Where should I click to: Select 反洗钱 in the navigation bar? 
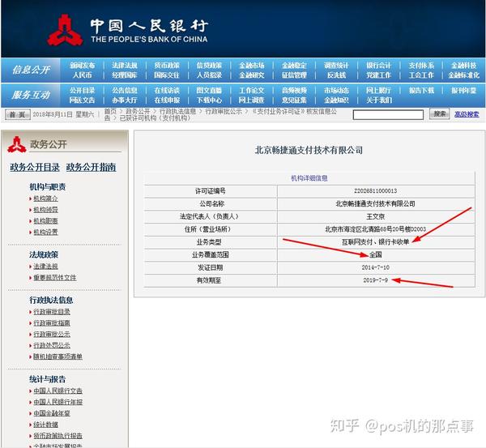tap(336, 75)
